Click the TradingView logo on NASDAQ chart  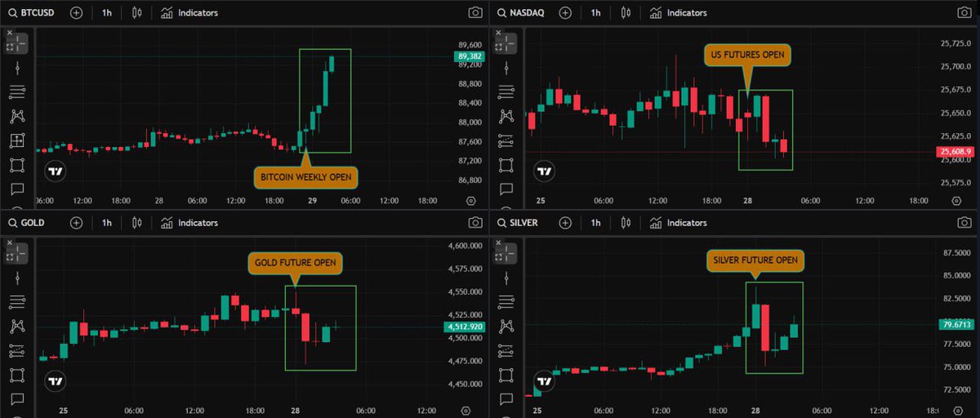(544, 172)
